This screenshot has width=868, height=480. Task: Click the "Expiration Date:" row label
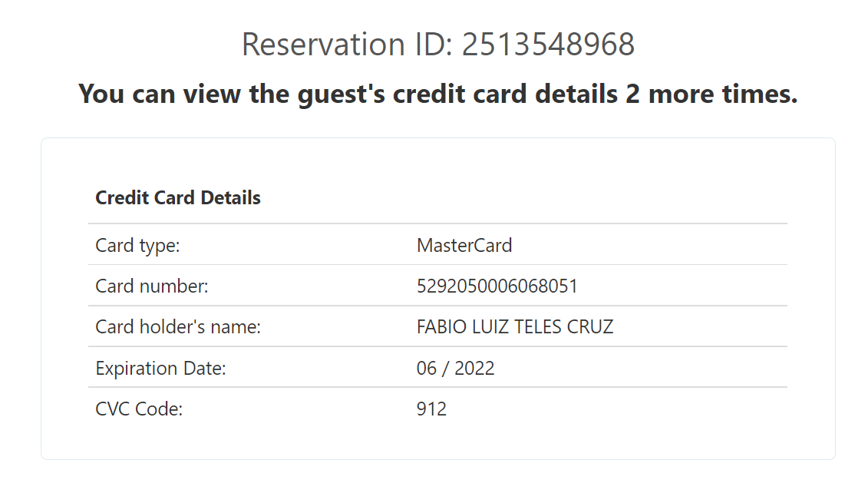(160, 369)
